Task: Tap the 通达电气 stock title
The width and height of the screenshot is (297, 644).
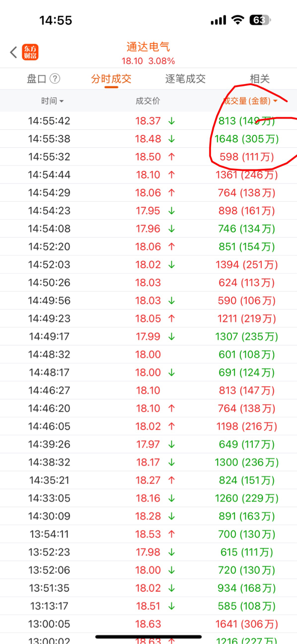Action: pyautogui.click(x=148, y=47)
